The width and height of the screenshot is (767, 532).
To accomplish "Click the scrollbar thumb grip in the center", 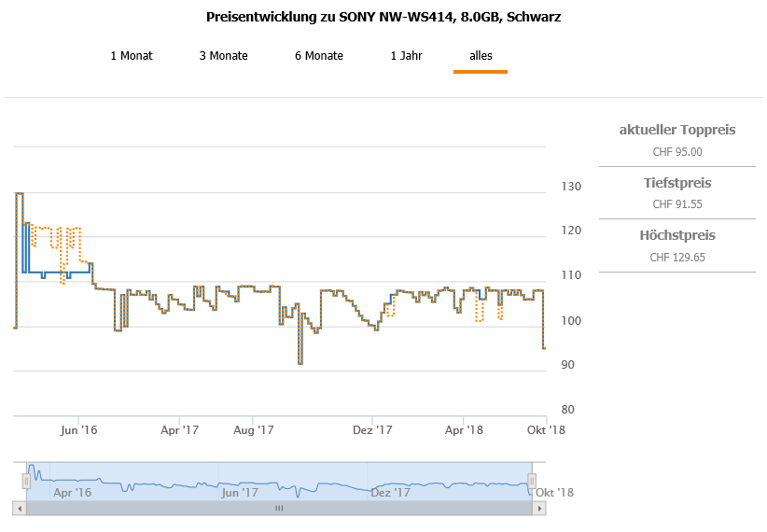I will coord(278,509).
